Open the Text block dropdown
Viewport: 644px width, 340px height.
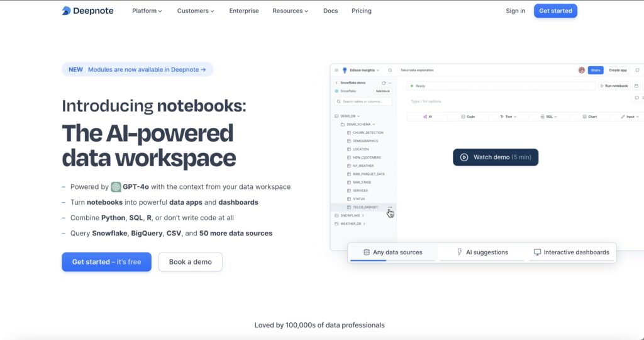(508, 116)
